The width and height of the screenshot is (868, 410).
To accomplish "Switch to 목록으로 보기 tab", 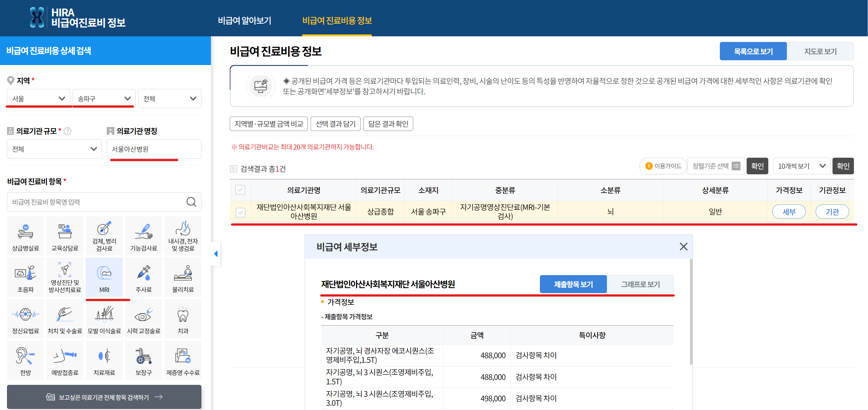I will pos(753,51).
